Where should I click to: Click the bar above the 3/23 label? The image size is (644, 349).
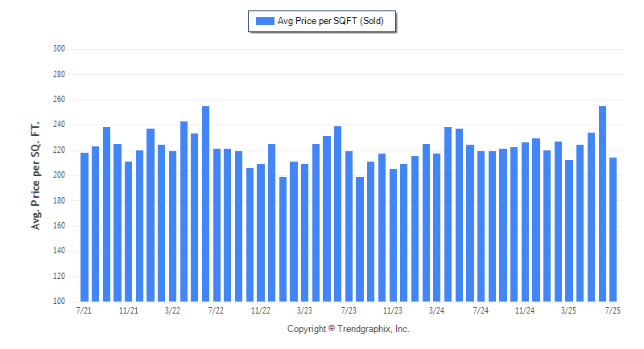point(305,233)
